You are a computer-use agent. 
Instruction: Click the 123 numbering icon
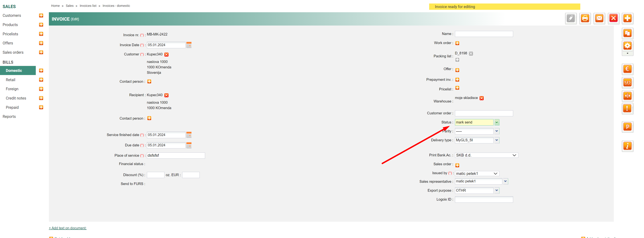pos(627,82)
